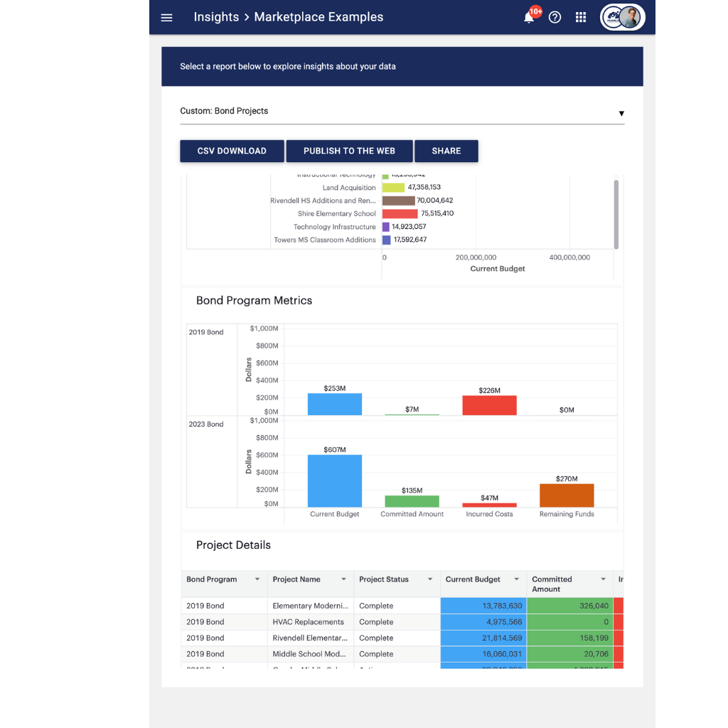Viewport: 728px width, 728px height.
Task: Click PUBLISH TO THE WEB button
Action: [349, 151]
